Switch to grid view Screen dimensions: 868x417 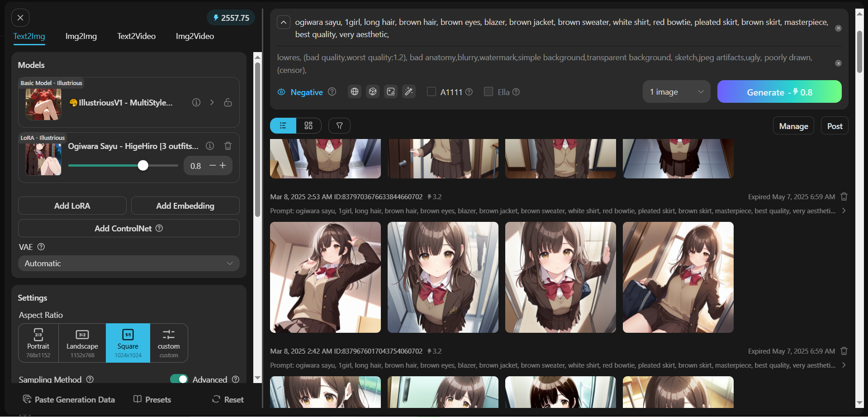point(308,125)
